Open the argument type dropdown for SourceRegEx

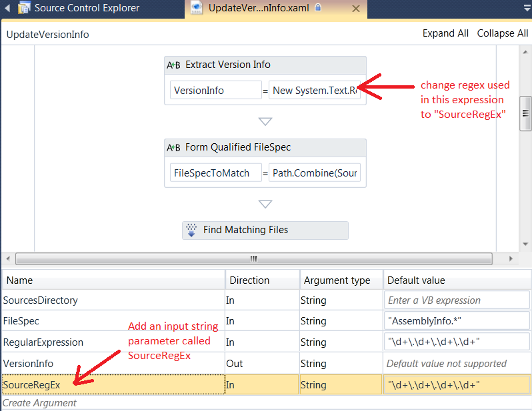341,384
